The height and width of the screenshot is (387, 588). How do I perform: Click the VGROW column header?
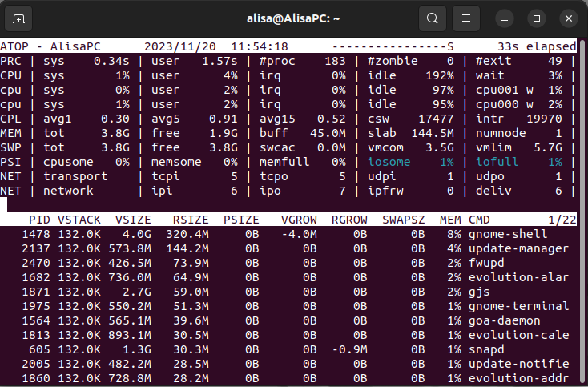coord(299,220)
